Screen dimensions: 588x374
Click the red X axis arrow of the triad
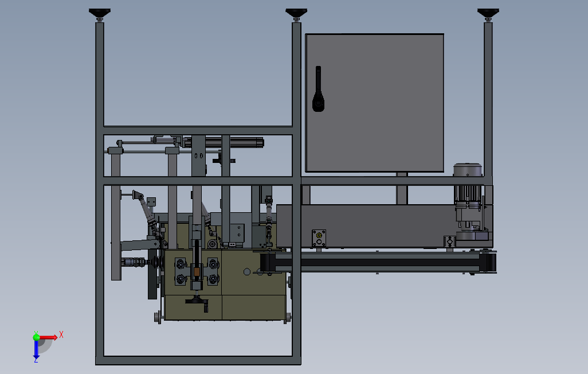click(49, 337)
